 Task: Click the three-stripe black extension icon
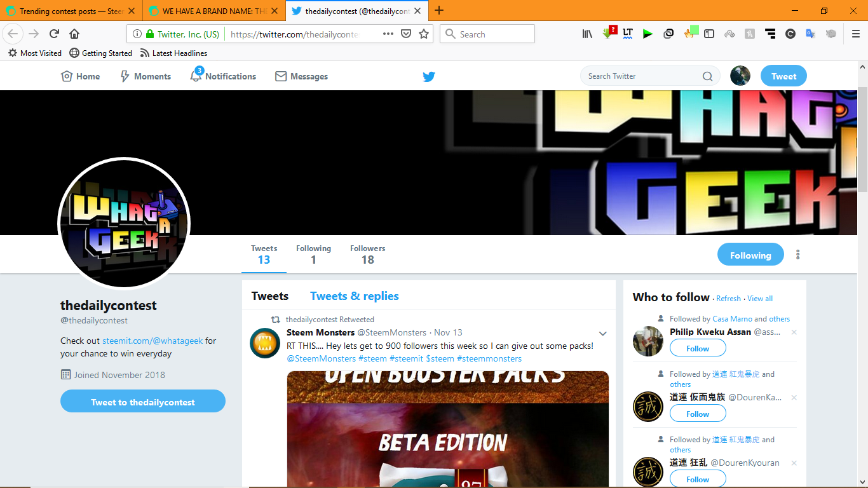pos(770,34)
